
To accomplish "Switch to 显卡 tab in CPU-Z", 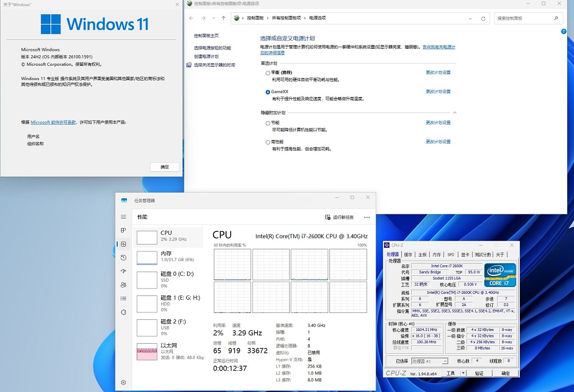I will pyautogui.click(x=465, y=255).
